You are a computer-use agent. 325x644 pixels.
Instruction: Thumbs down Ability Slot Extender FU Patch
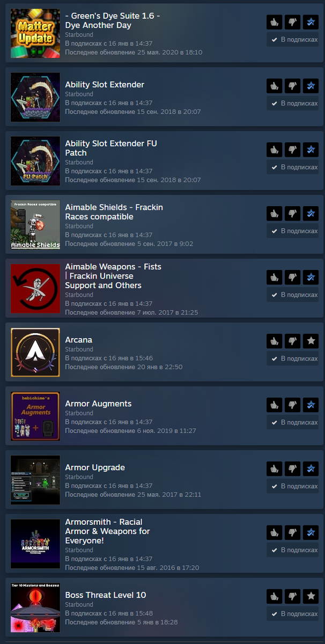(292, 150)
